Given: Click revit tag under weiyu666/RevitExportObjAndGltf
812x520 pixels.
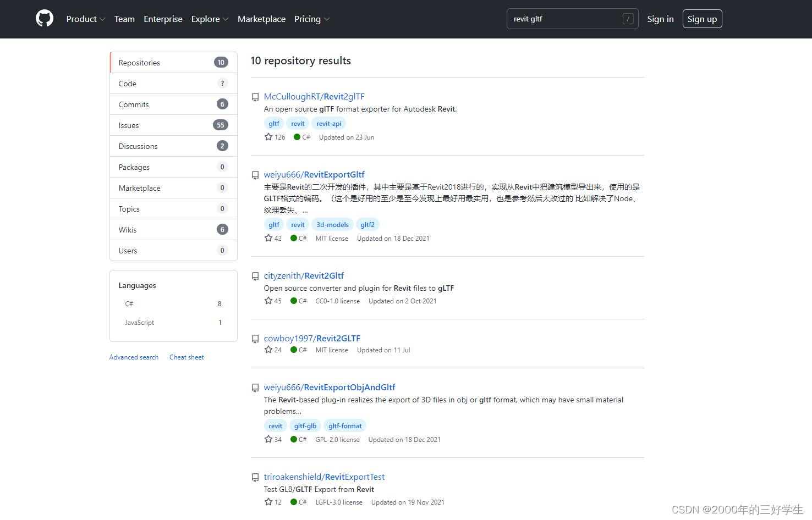Looking at the screenshot, I should click(275, 426).
